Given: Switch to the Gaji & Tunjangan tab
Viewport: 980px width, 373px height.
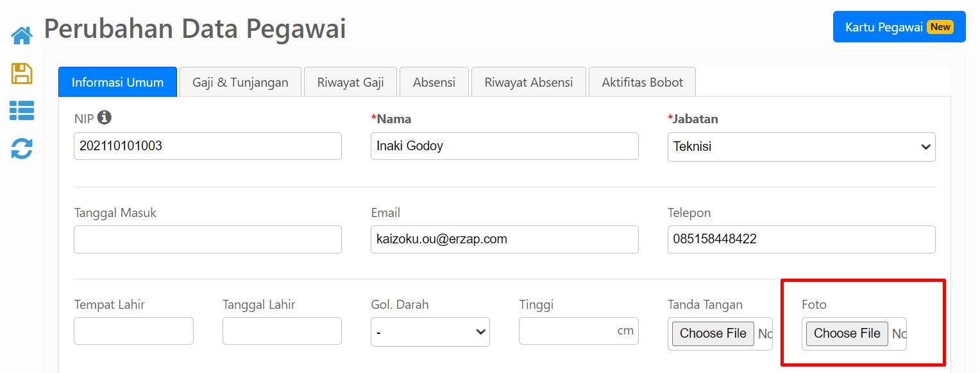Looking at the screenshot, I should pyautogui.click(x=241, y=82).
